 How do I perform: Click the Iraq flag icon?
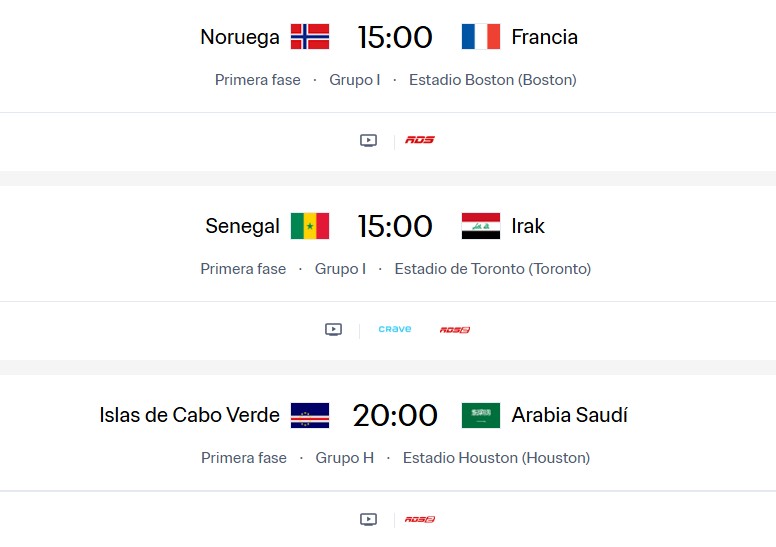tap(480, 226)
